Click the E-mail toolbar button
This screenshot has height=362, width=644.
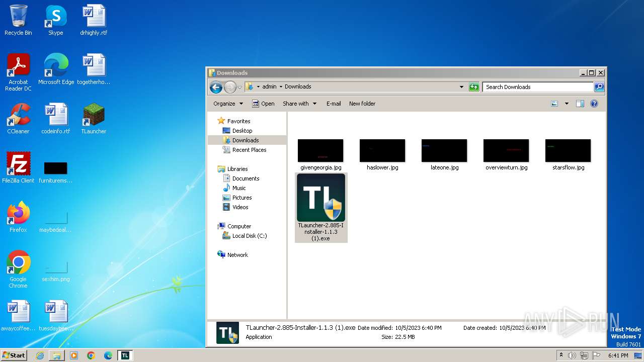[334, 104]
